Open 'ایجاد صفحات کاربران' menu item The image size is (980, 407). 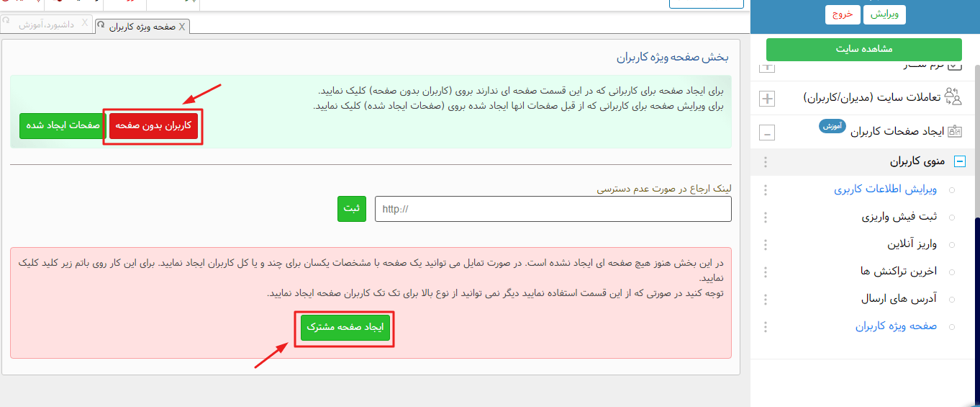[x=897, y=133]
